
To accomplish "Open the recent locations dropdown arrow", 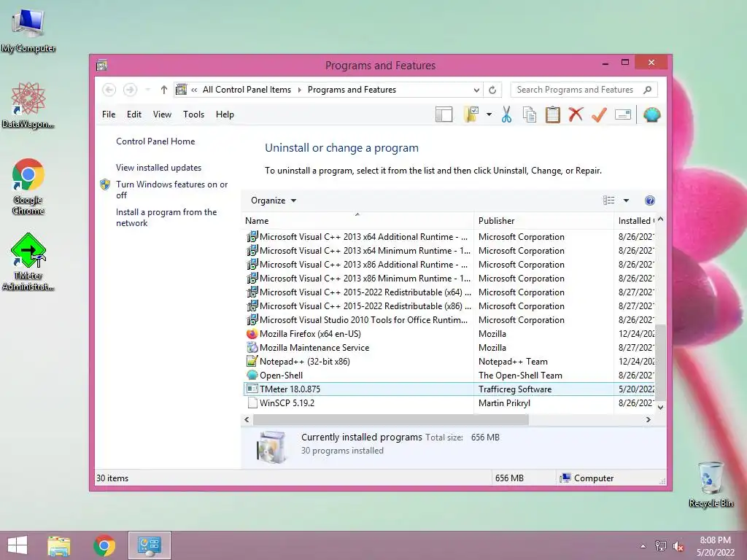I will (x=147, y=90).
